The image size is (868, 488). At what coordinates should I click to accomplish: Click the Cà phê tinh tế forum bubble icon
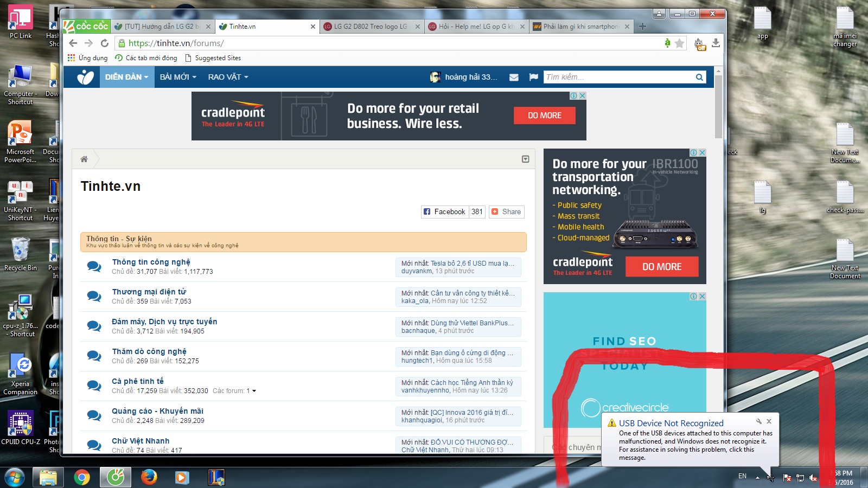(94, 386)
